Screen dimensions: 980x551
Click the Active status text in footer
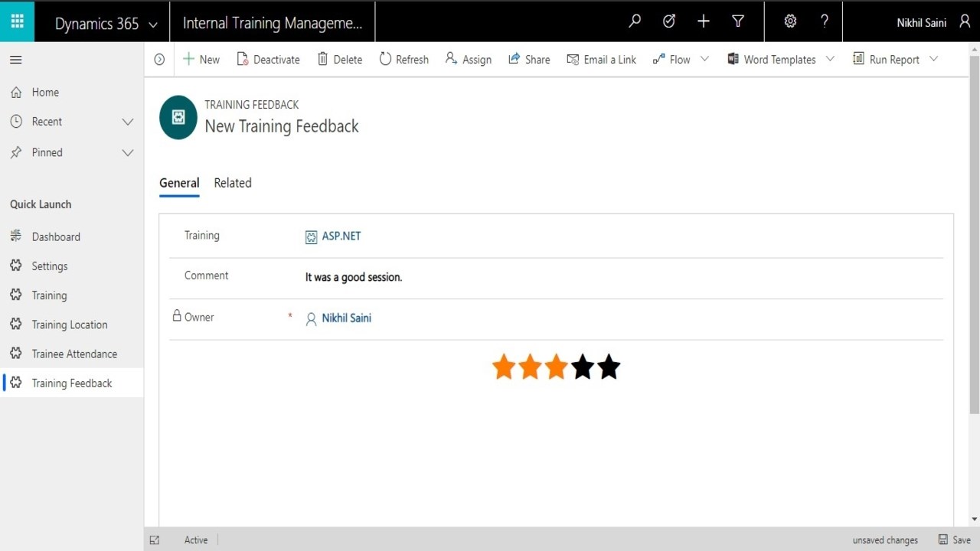[196, 540]
